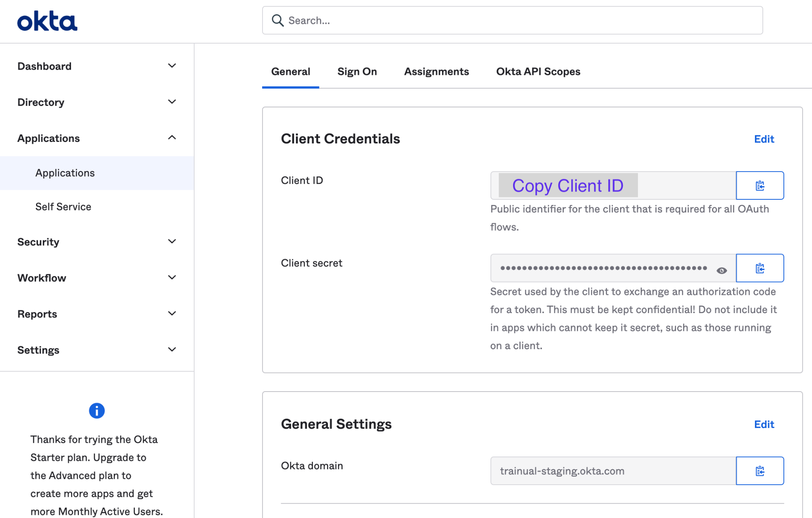
Task: Collapse the Applications menu chevron
Action: coord(172,138)
